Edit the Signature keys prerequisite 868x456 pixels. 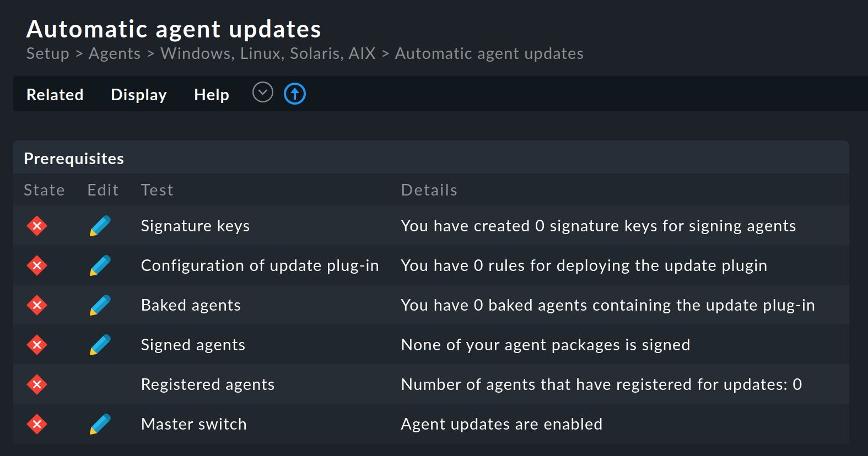[100, 226]
